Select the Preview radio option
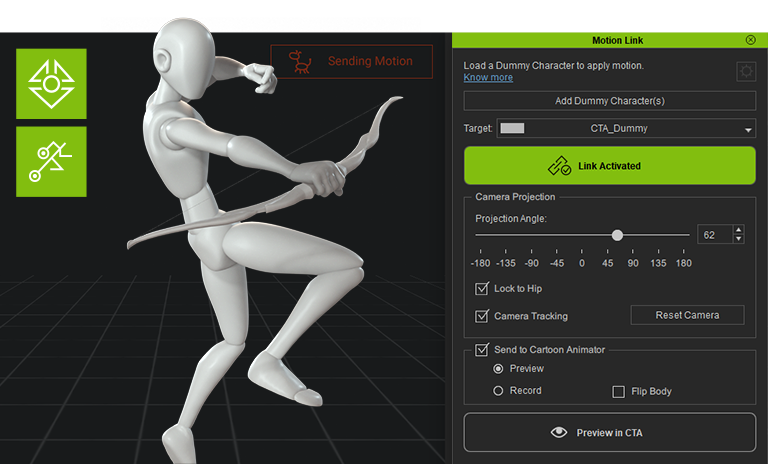 (498, 369)
